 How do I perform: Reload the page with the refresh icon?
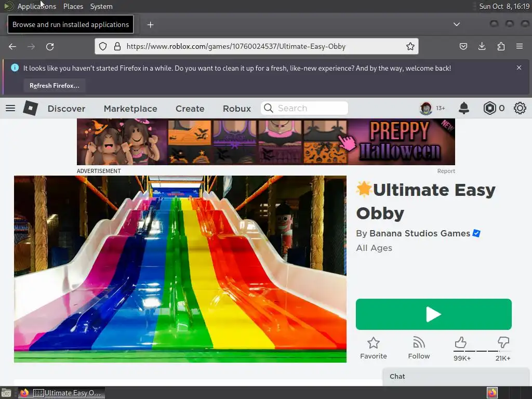pos(50,46)
